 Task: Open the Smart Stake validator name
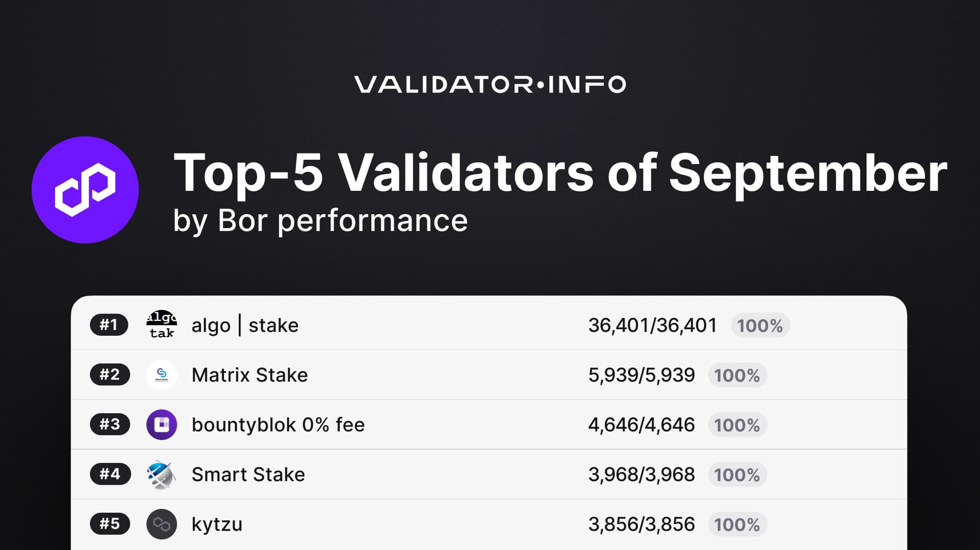(248, 474)
